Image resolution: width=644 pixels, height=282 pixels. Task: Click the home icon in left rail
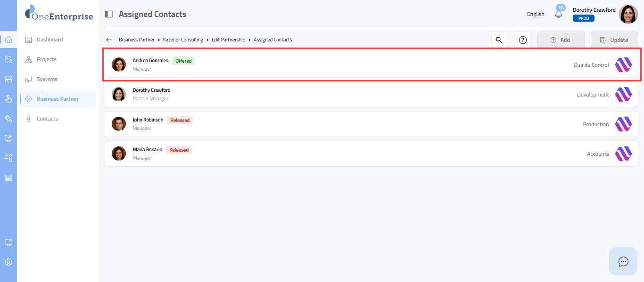point(8,40)
